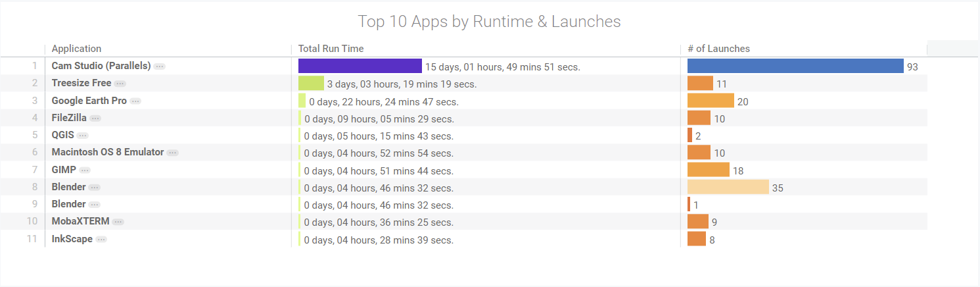Click the Top 10 Apps chart title

(489, 22)
